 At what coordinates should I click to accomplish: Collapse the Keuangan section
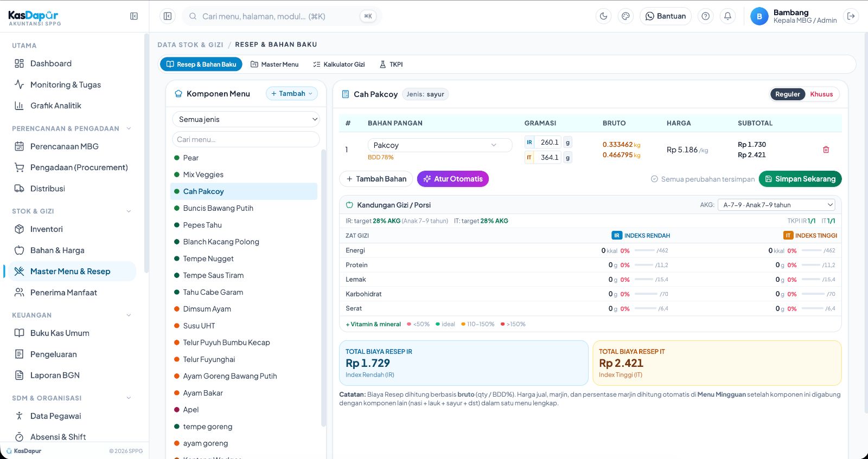click(129, 315)
